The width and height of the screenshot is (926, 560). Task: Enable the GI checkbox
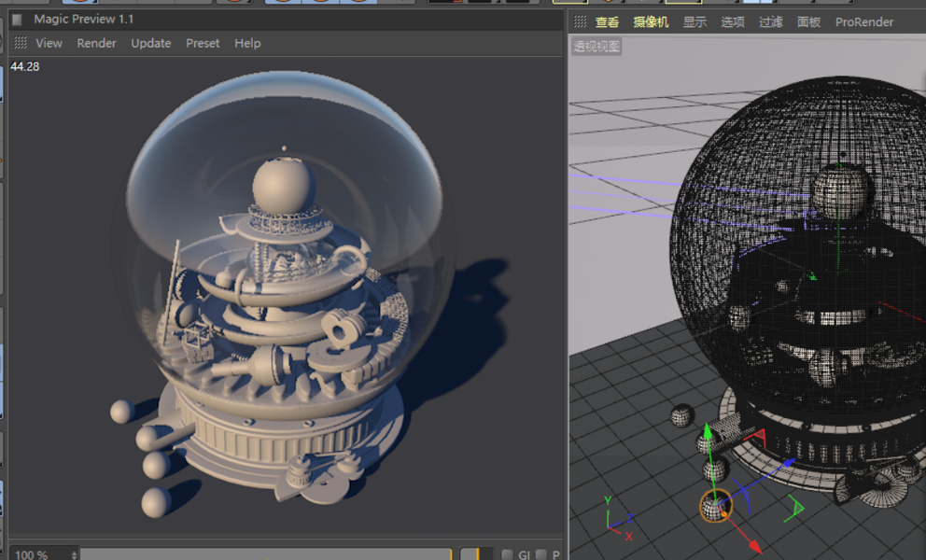[x=507, y=554]
